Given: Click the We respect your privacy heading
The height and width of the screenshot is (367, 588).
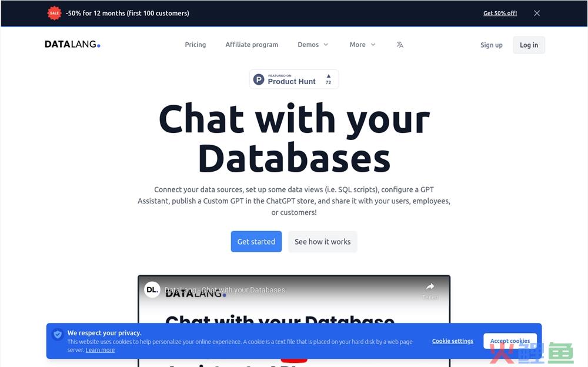Looking at the screenshot, I should pyautogui.click(x=104, y=333).
